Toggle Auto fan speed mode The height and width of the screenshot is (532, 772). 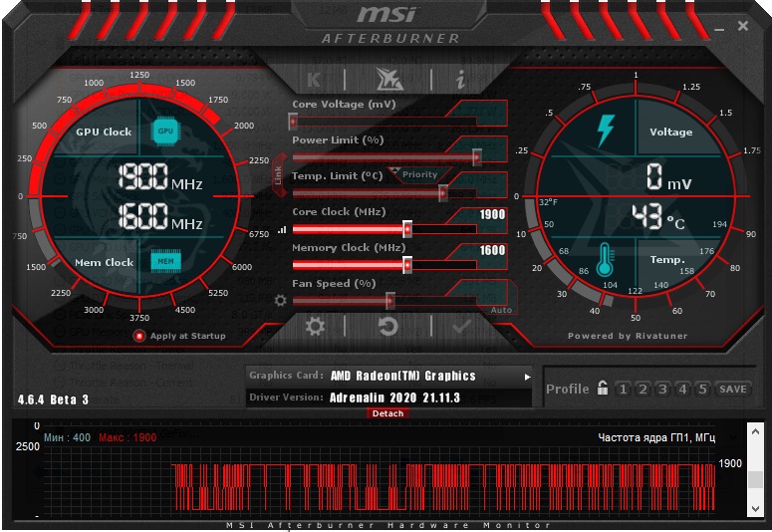pos(501,310)
